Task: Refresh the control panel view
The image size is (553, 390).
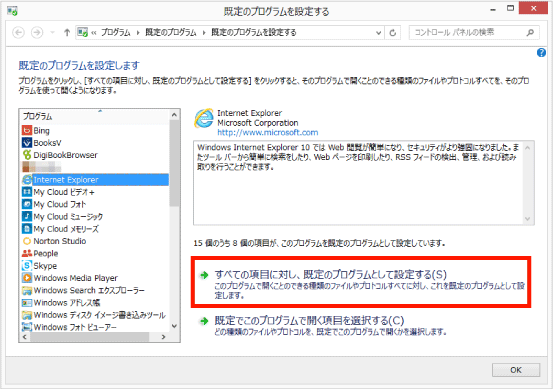Action: point(393,33)
